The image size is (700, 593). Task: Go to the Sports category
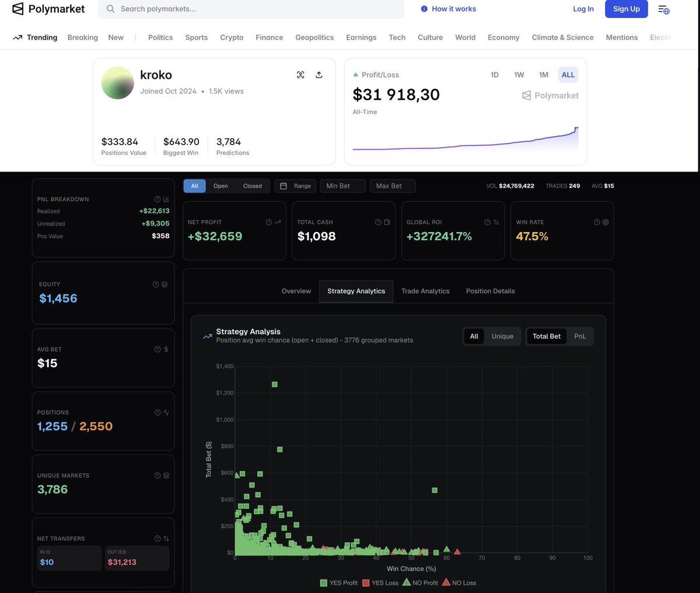(x=197, y=37)
